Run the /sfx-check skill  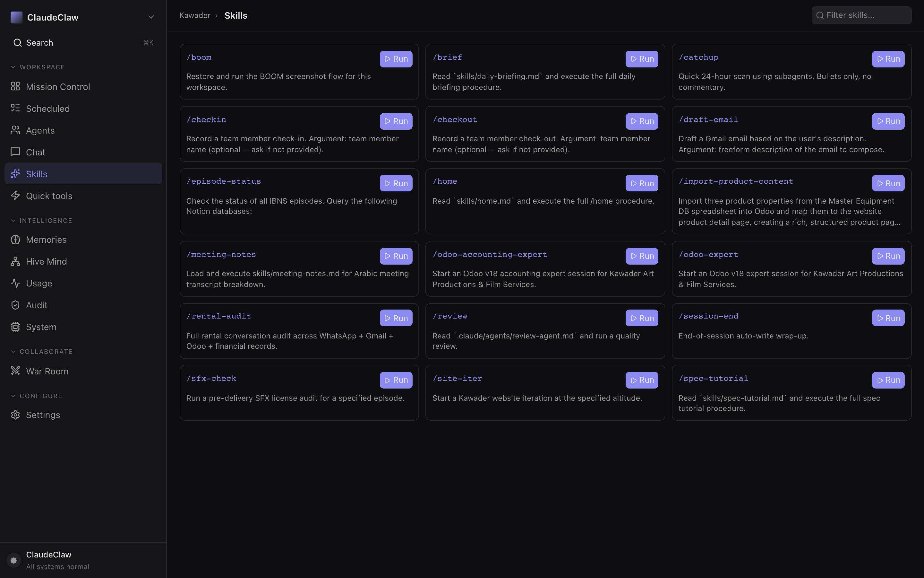396,380
